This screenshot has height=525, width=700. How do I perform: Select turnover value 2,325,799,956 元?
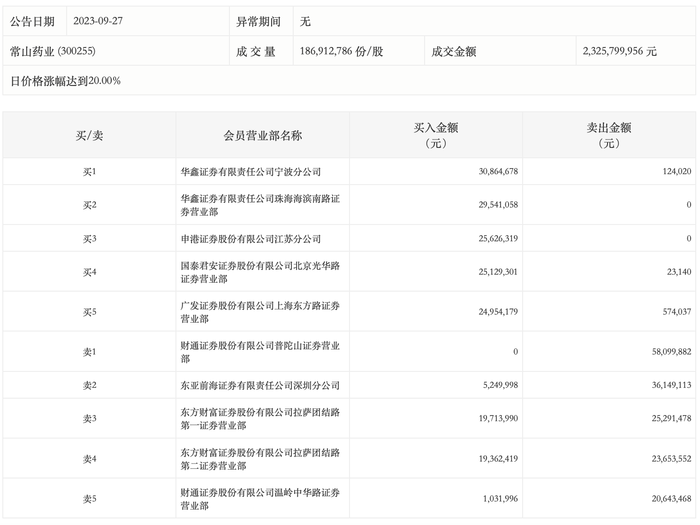click(619, 51)
